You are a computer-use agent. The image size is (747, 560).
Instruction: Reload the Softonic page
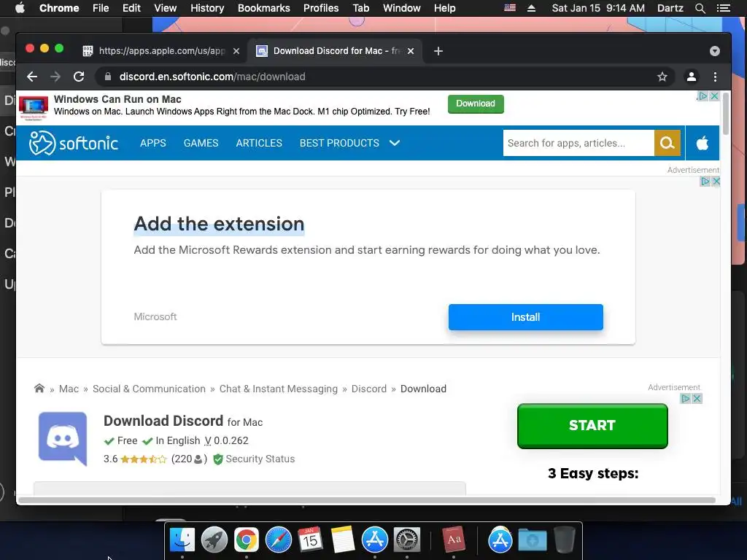(79, 77)
